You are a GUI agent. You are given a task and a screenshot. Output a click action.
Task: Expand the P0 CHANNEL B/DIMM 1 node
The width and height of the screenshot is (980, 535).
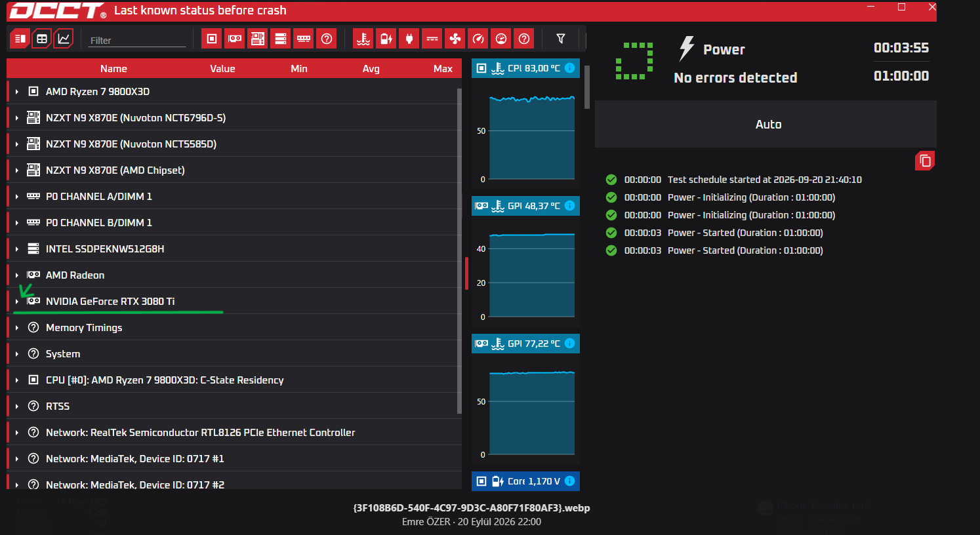pos(16,223)
